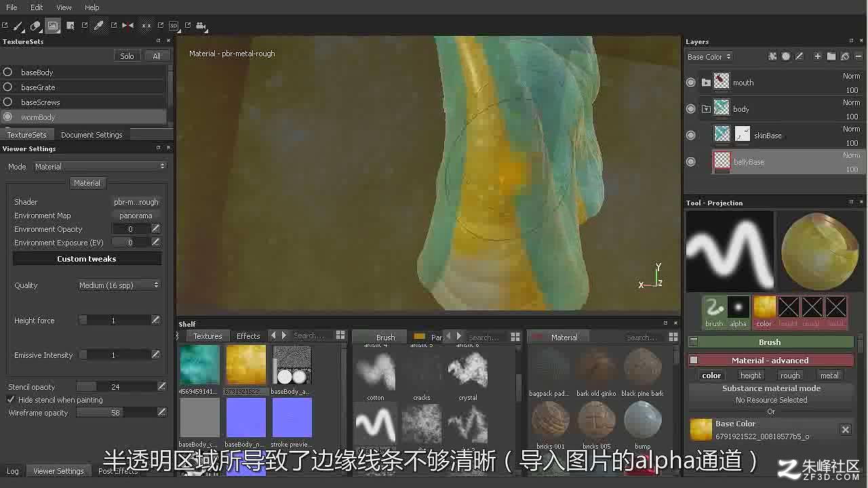Open the body layer Norm blend mode
The width and height of the screenshot is (868, 488).
click(x=851, y=102)
